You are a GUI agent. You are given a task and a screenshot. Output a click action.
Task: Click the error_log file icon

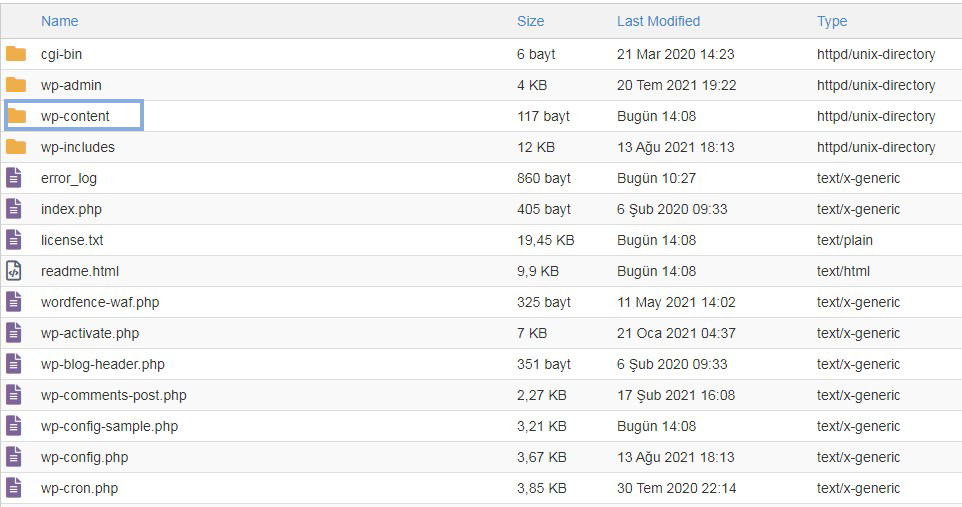point(13,178)
